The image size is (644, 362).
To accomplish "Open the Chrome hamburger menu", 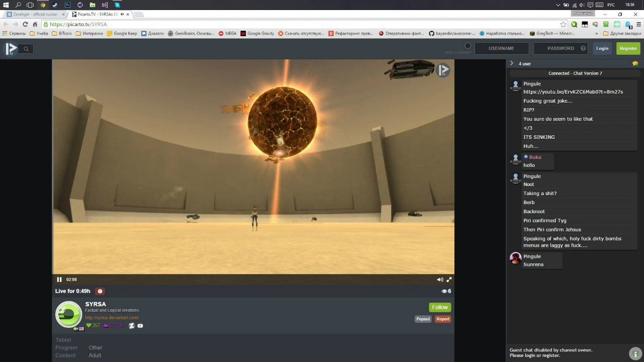I will (638, 24).
